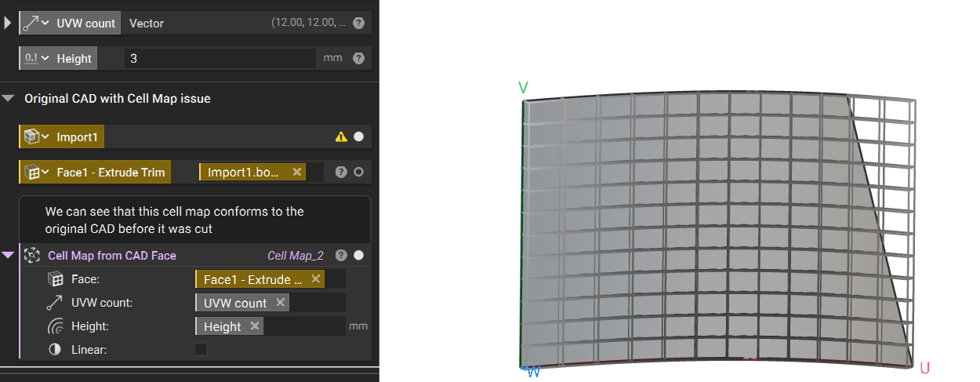Viewport: 980px width, 382px height.
Task: Open help for Face1 - Extrude Trim
Action: pyautogui.click(x=341, y=172)
